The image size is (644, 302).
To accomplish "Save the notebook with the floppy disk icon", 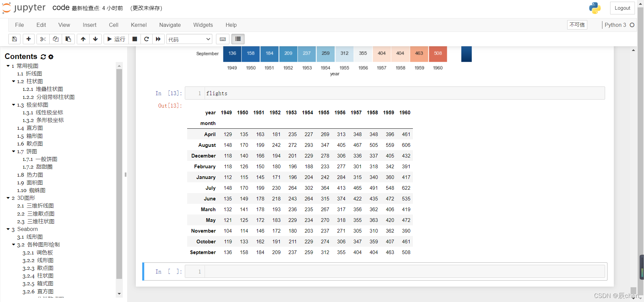I will (14, 39).
